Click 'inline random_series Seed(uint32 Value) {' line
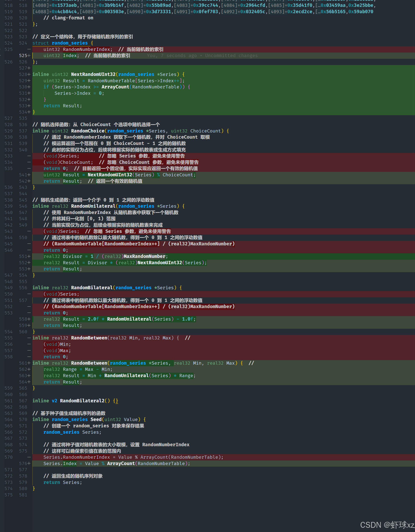This screenshot has height=532, width=415. coord(89,419)
